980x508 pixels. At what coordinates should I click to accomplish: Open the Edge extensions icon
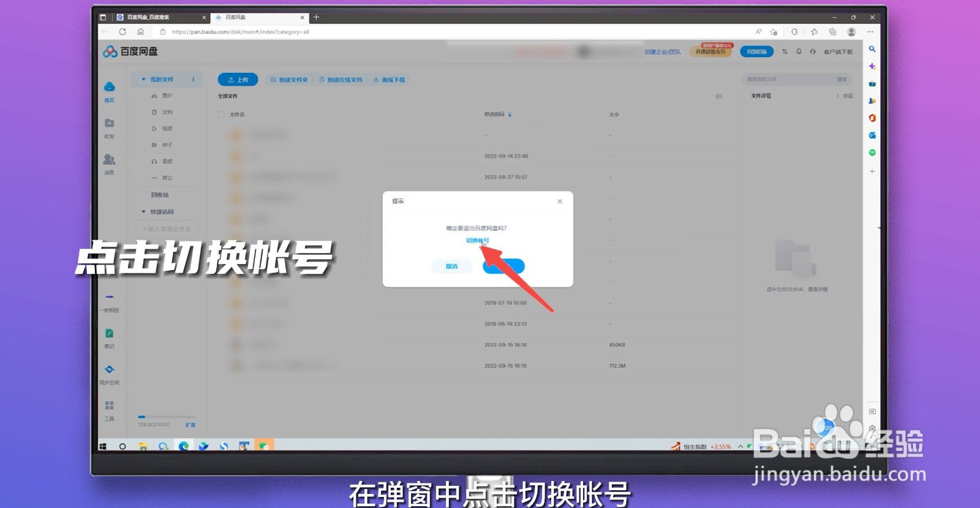tap(794, 32)
